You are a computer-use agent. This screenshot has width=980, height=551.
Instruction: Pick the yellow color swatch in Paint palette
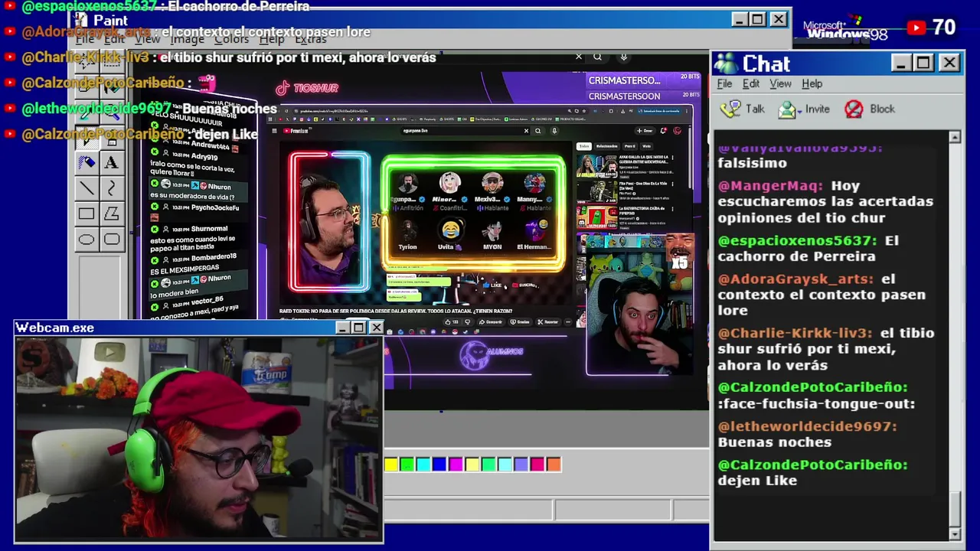(x=391, y=465)
